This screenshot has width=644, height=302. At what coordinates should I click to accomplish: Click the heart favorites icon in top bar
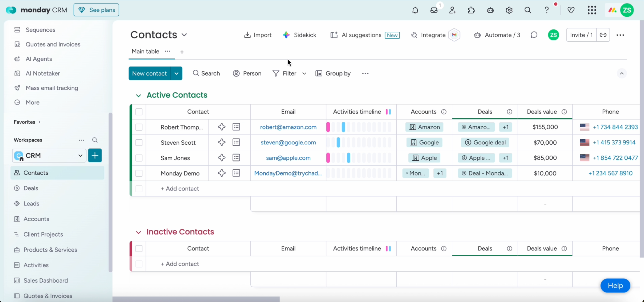coord(571,10)
